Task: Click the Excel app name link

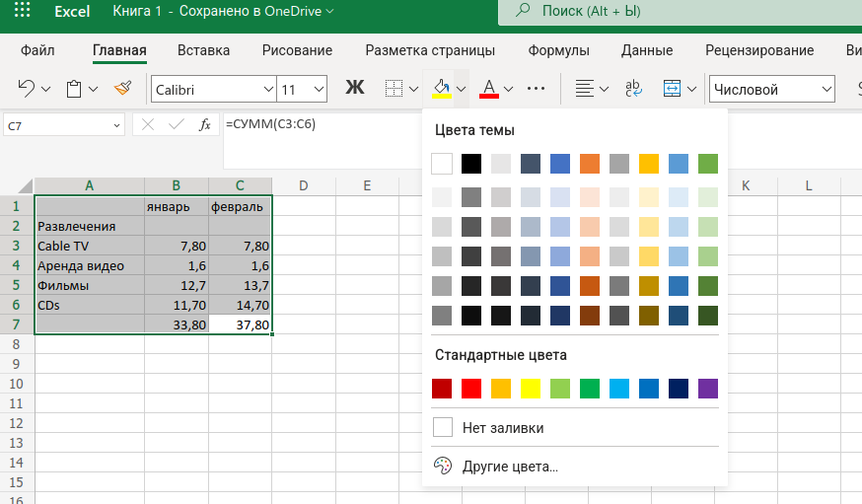Action: pos(72,11)
